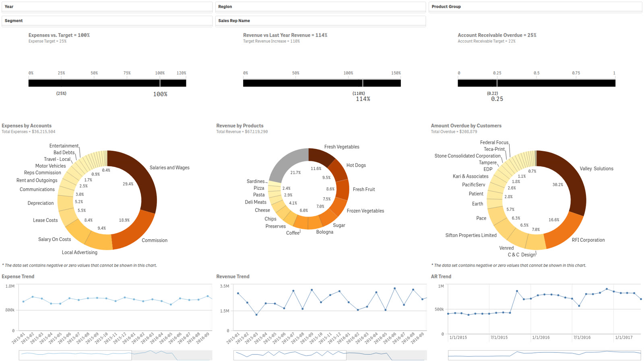Image resolution: width=644 pixels, height=362 pixels.
Task: Click the AR Trend mini-chart range selector
Action: point(544,355)
